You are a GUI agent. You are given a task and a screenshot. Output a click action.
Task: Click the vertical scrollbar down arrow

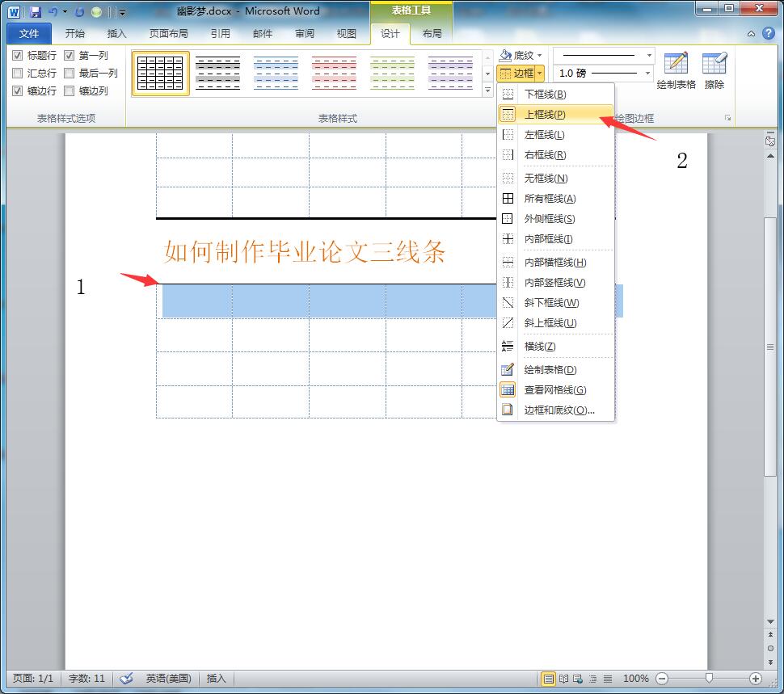pos(770,621)
